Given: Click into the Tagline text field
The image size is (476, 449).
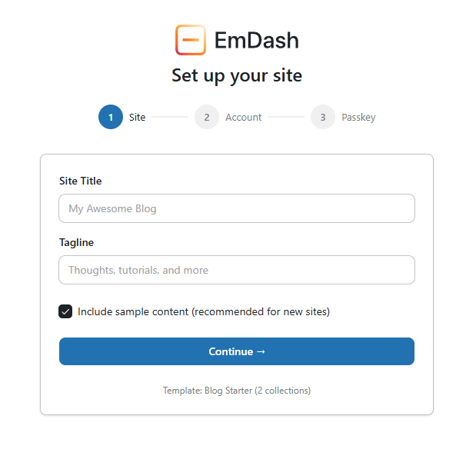Looking at the screenshot, I should click(237, 270).
